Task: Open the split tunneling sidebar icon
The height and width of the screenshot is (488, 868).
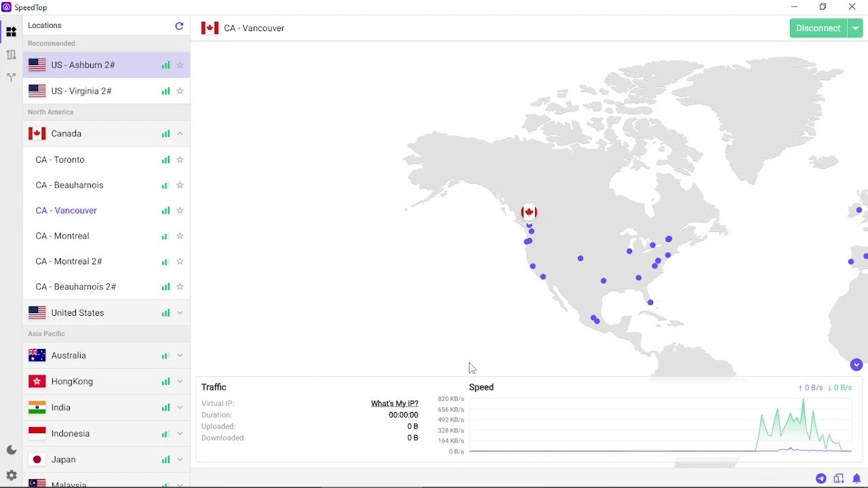Action: click(11, 77)
